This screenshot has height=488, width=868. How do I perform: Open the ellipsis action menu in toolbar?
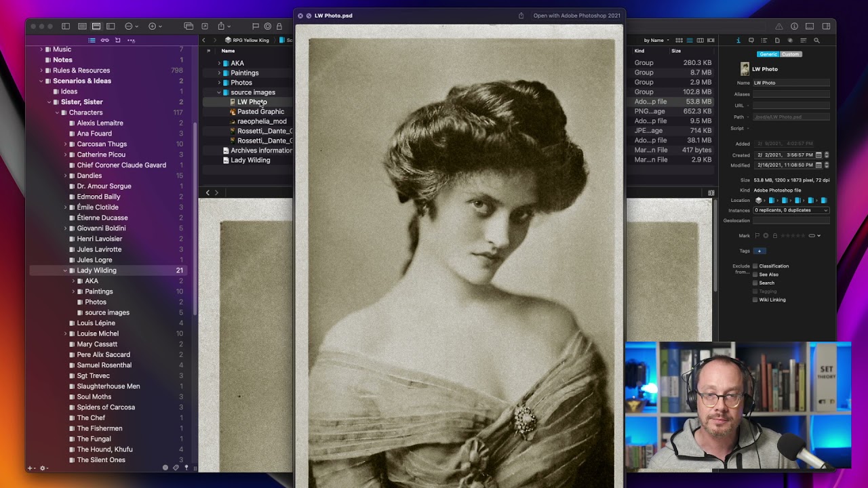click(131, 26)
